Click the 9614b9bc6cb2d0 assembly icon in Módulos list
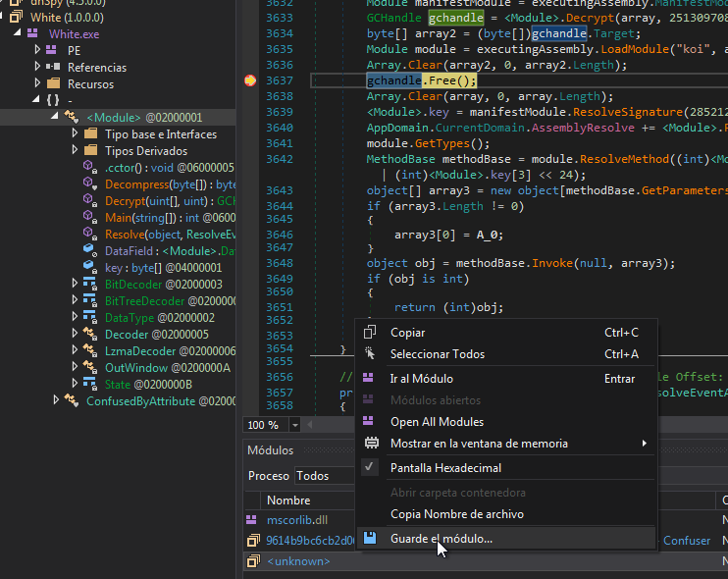The image size is (728, 579). click(x=253, y=540)
